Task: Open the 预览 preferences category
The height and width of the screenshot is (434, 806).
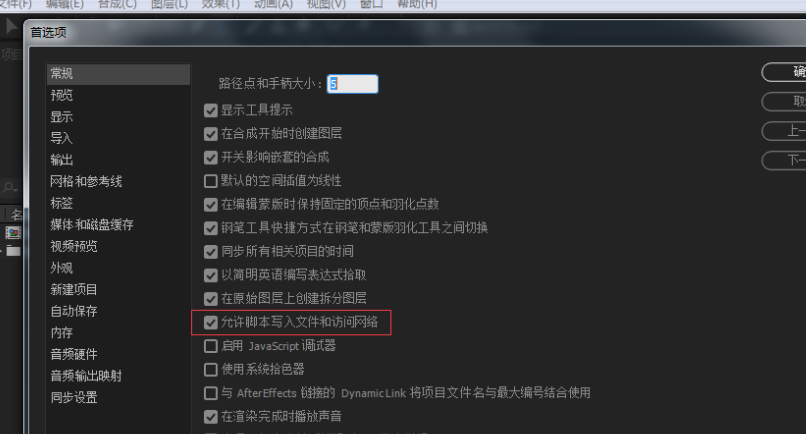Action: [62, 95]
